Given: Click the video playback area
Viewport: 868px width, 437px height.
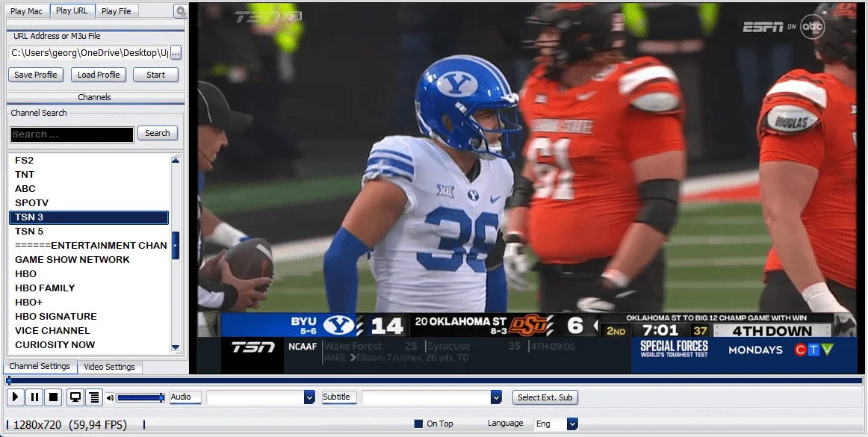Looking at the screenshot, I should pos(528,188).
